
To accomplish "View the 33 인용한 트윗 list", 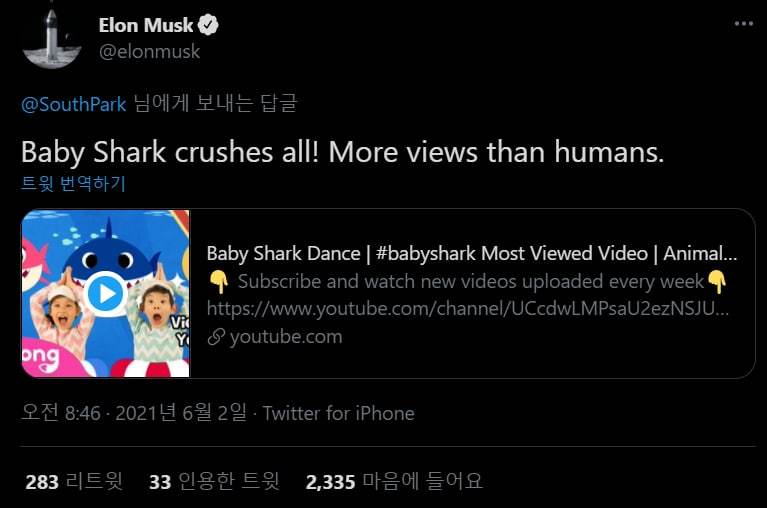I will (x=213, y=481).
